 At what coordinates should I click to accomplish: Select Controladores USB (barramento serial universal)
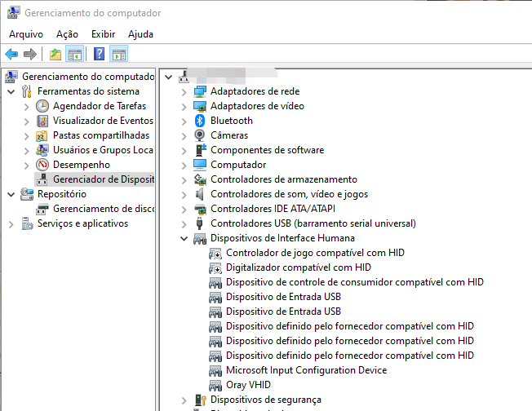(x=313, y=223)
